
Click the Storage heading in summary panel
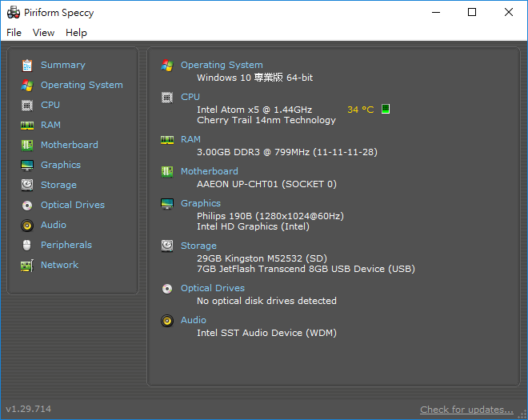click(x=198, y=246)
